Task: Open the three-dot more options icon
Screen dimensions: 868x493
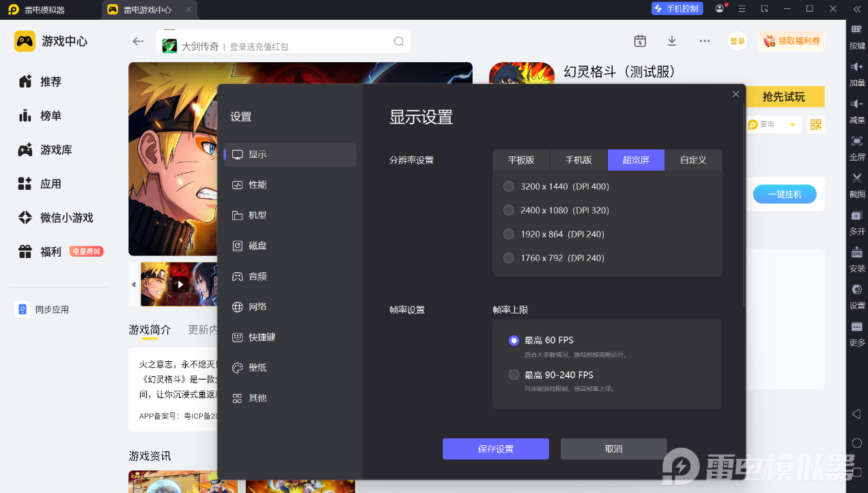Action: click(705, 41)
